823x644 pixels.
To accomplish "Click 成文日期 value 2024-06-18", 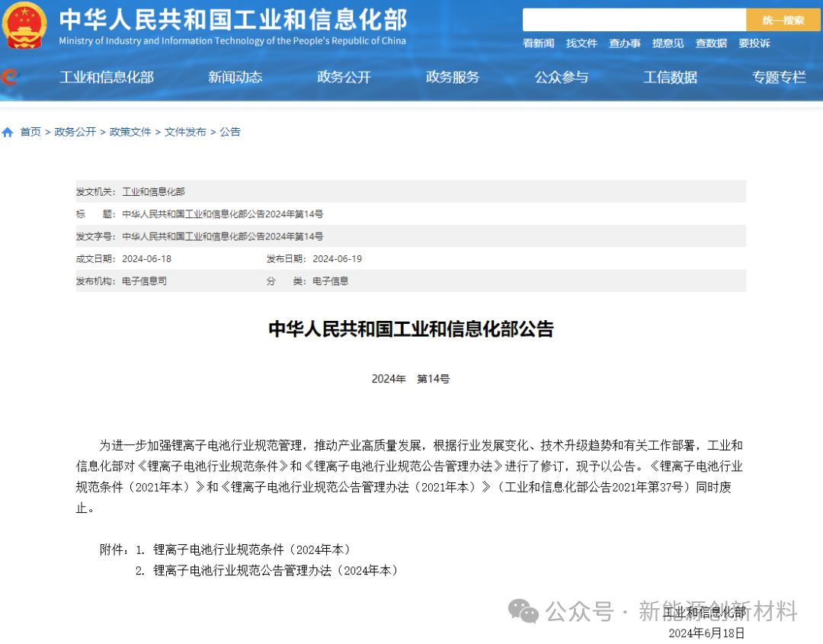I will pos(146,259).
